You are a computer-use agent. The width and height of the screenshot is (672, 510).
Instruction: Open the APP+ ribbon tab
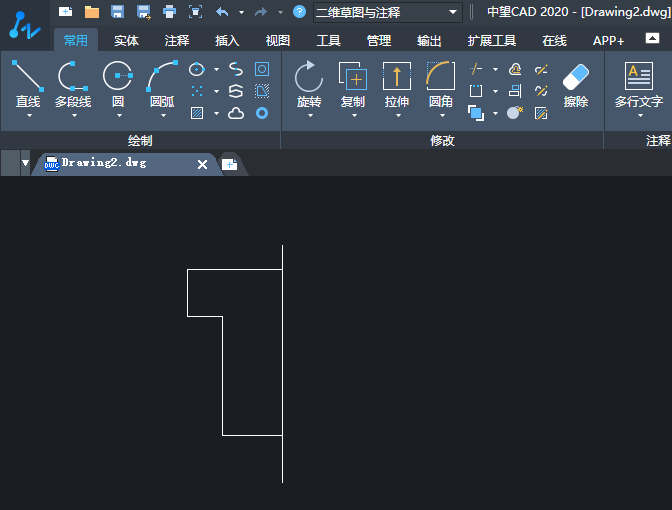pos(609,41)
